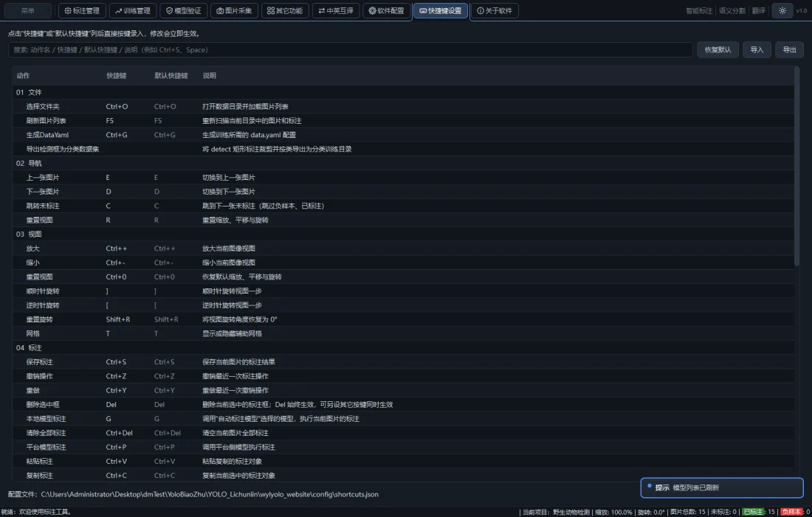Open the 关于软件 tab

point(495,10)
